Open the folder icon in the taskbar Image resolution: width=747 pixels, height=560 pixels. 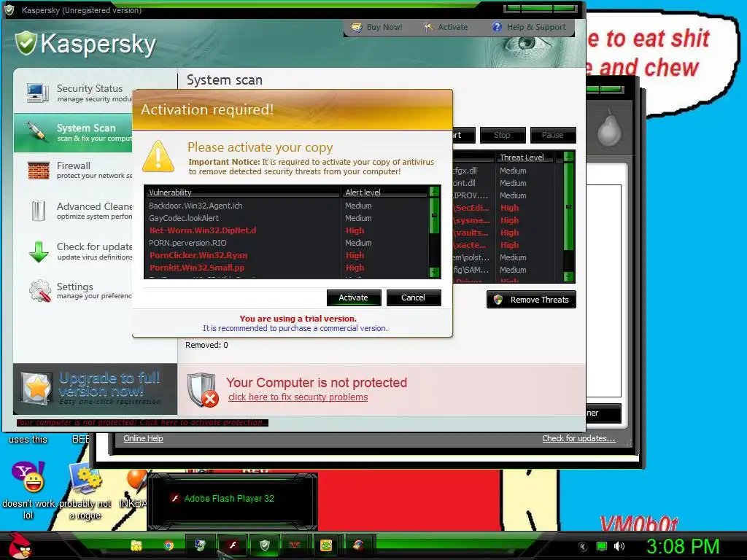[136, 545]
